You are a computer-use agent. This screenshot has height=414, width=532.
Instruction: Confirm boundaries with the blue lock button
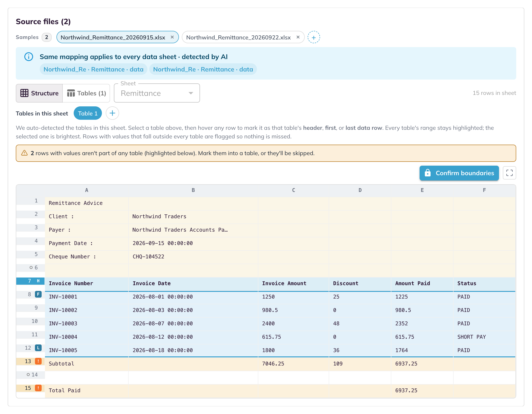tap(459, 173)
